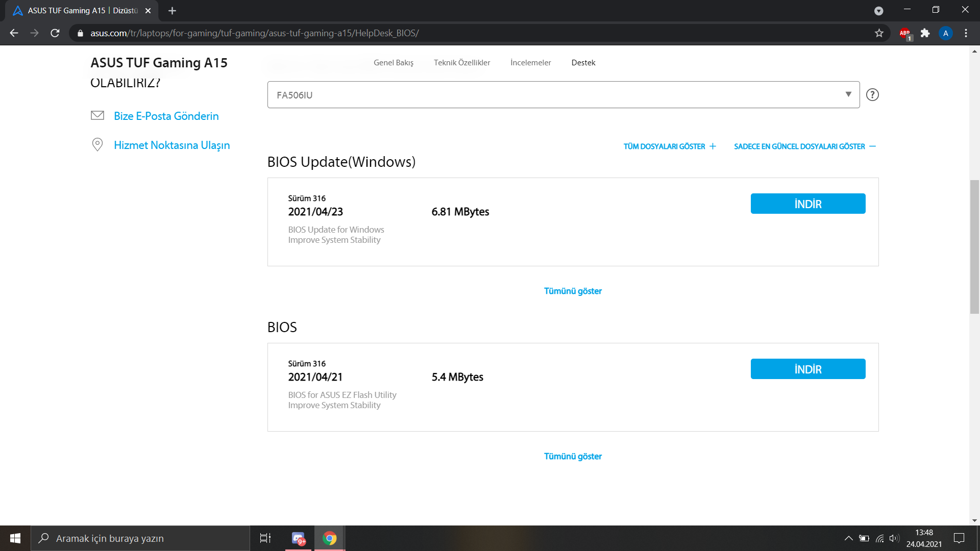The height and width of the screenshot is (551, 980).
Task: Download the 6.81 MBytes BIOS Update file
Action: coord(807,204)
